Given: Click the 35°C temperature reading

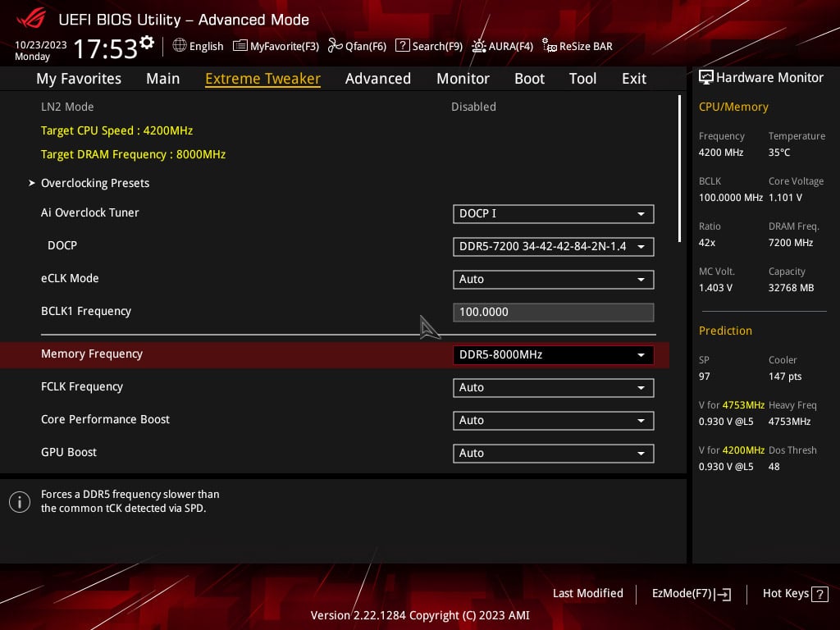Looking at the screenshot, I should point(779,153).
